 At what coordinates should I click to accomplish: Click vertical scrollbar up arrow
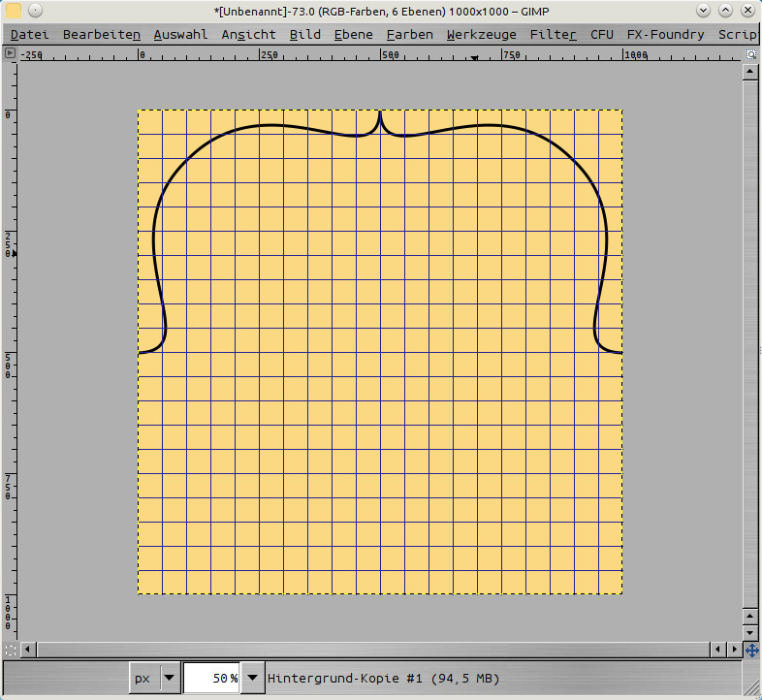pyautogui.click(x=751, y=73)
